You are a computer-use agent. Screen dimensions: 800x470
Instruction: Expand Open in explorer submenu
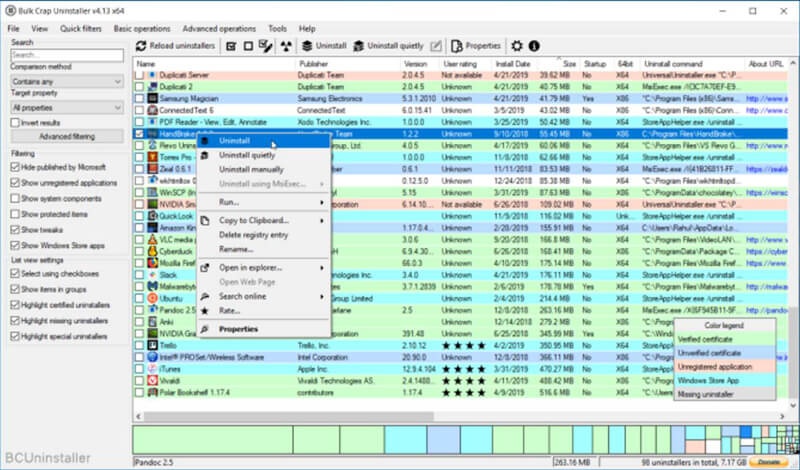(264, 268)
